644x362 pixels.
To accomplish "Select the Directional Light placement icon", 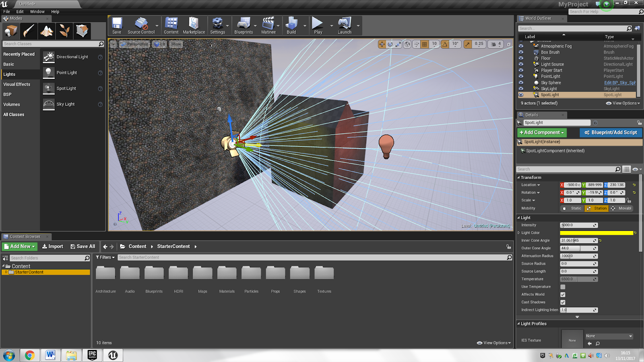I will pos(49,57).
